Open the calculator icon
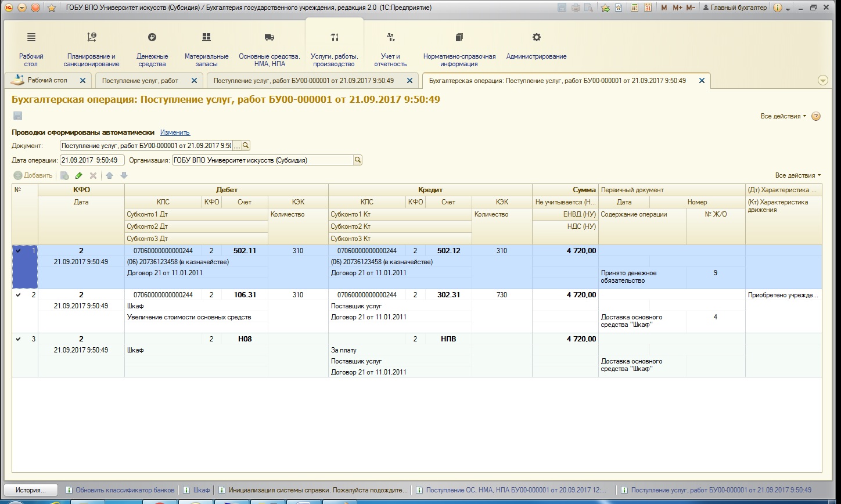 click(634, 8)
